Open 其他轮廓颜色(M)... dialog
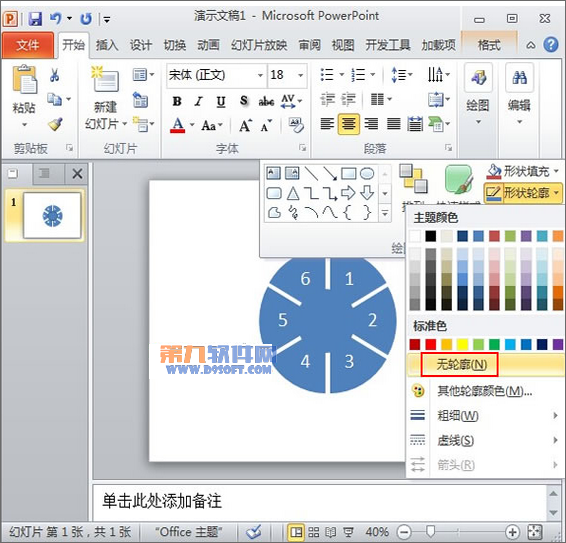This screenshot has width=566, height=543. (486, 391)
